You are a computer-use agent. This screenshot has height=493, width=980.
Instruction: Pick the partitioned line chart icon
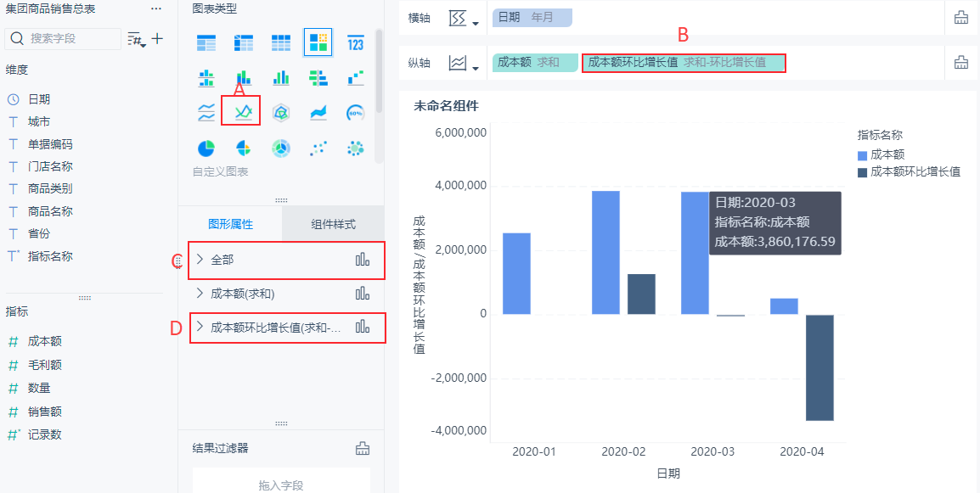206,113
